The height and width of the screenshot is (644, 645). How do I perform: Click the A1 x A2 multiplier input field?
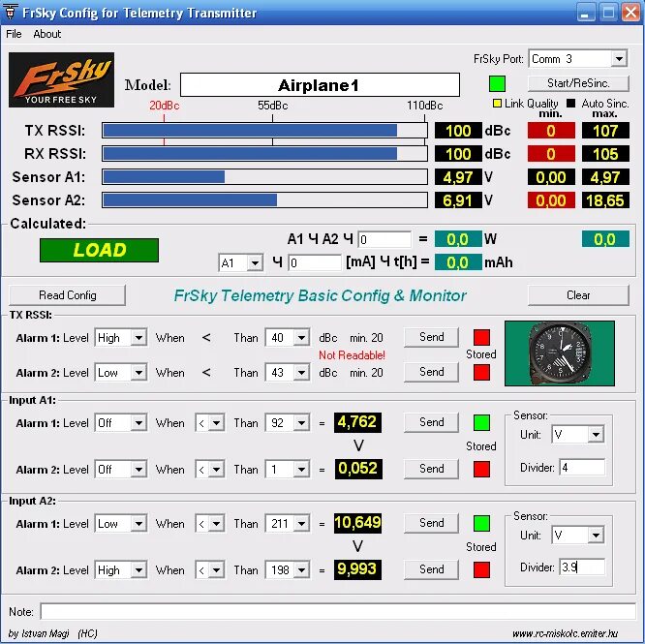[384, 239]
